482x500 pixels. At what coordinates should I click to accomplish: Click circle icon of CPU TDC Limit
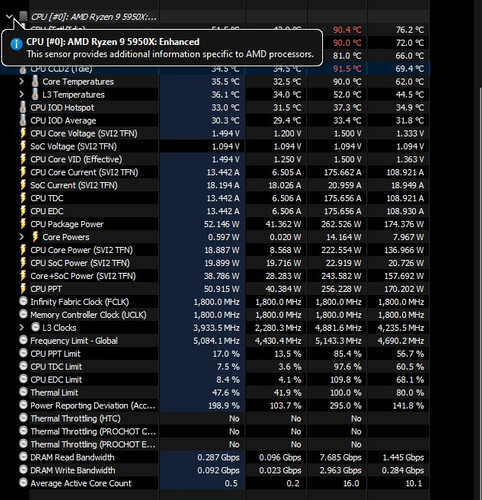[23, 366]
